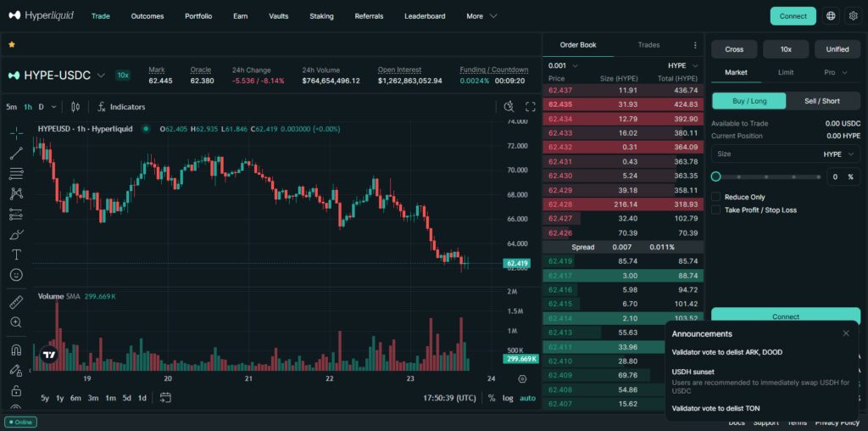Set chart range to 3m

pyautogui.click(x=93, y=398)
